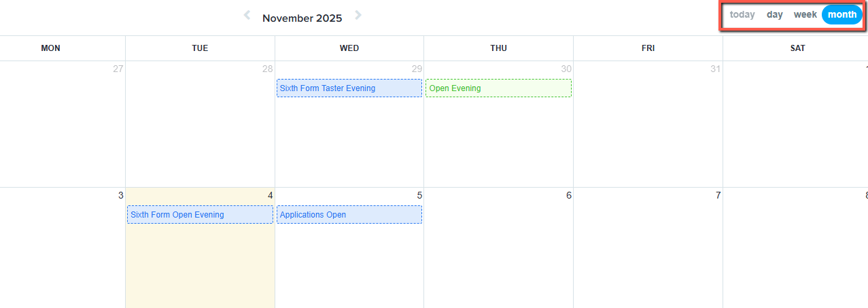Open Sixth Form Taster Evening event
Viewport: 868px width, 308px height.
click(349, 88)
